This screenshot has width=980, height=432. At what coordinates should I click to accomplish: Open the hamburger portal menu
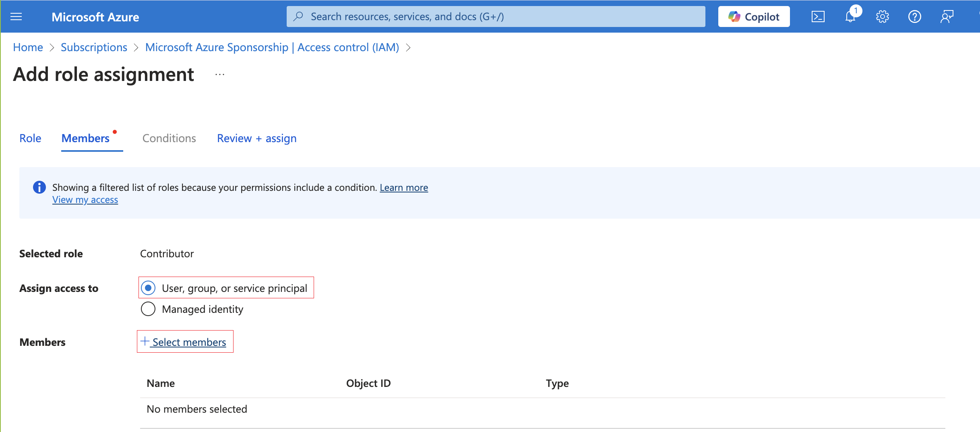[16, 17]
